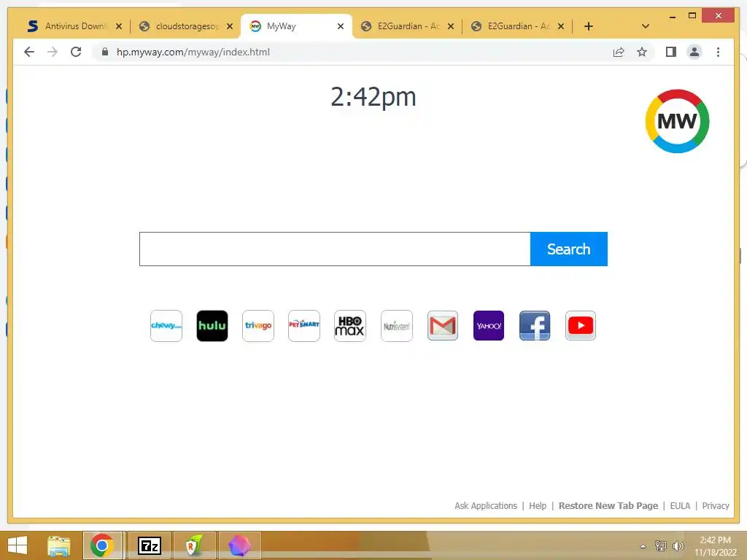This screenshot has height=560, width=747.
Task: Close the first E2Guardian tab
Action: click(x=451, y=26)
